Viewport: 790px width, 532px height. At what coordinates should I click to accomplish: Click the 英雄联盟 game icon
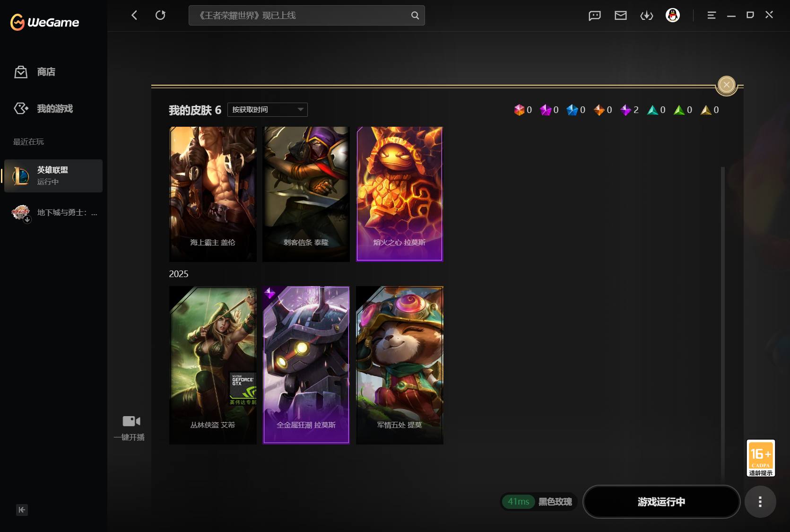[x=21, y=176]
